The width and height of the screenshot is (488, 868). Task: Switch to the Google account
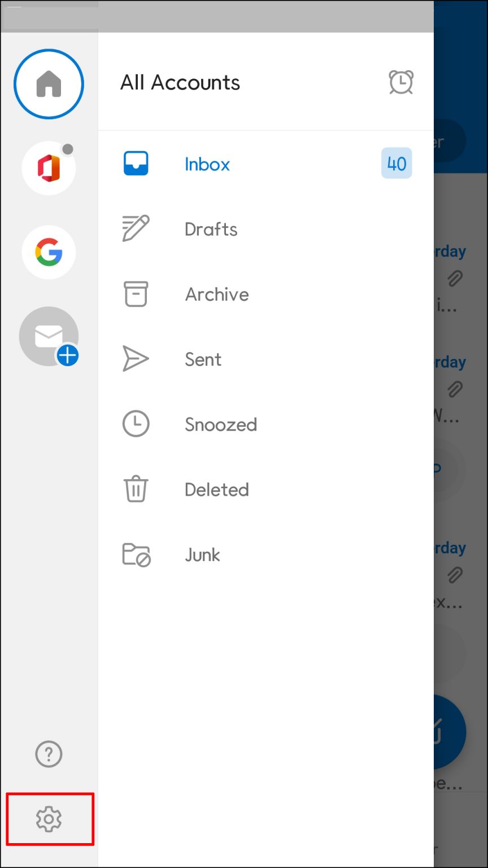point(49,252)
